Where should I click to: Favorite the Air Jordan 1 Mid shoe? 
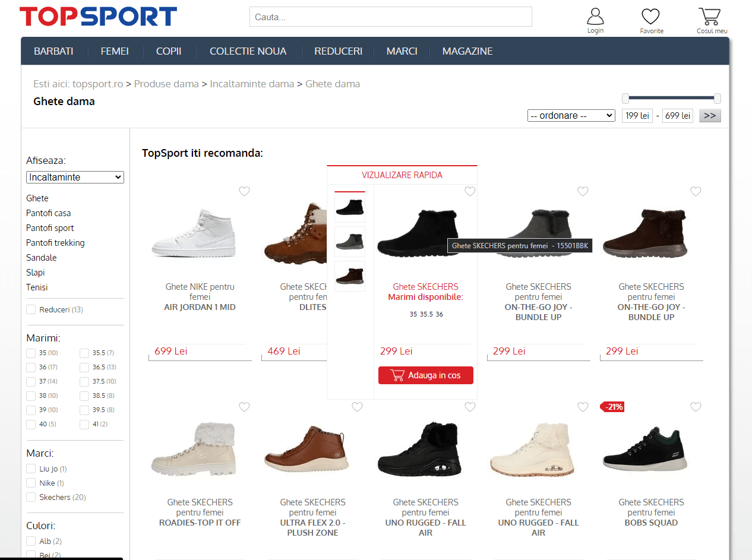[244, 191]
